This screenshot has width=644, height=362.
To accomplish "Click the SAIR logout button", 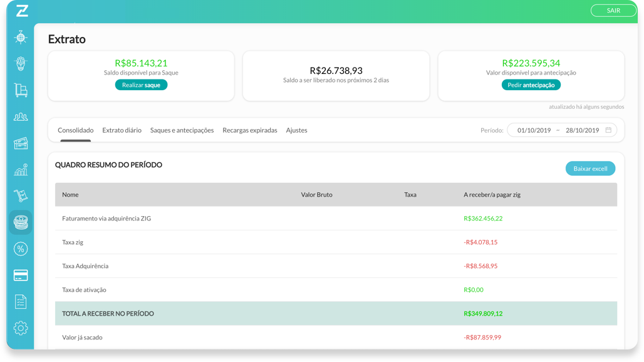I will (613, 11).
